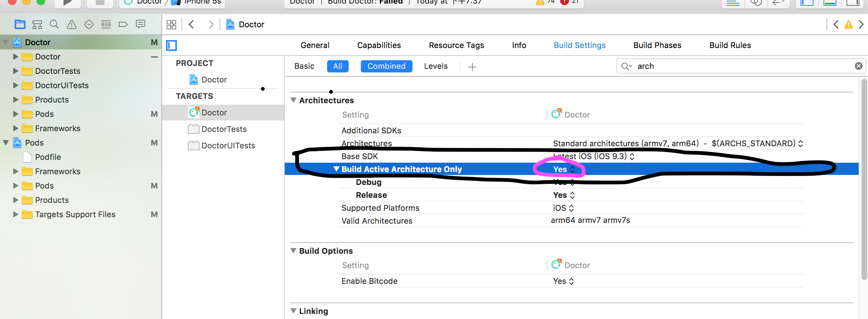
Task: Click the settings list vertical scrollbar
Action: [864, 179]
